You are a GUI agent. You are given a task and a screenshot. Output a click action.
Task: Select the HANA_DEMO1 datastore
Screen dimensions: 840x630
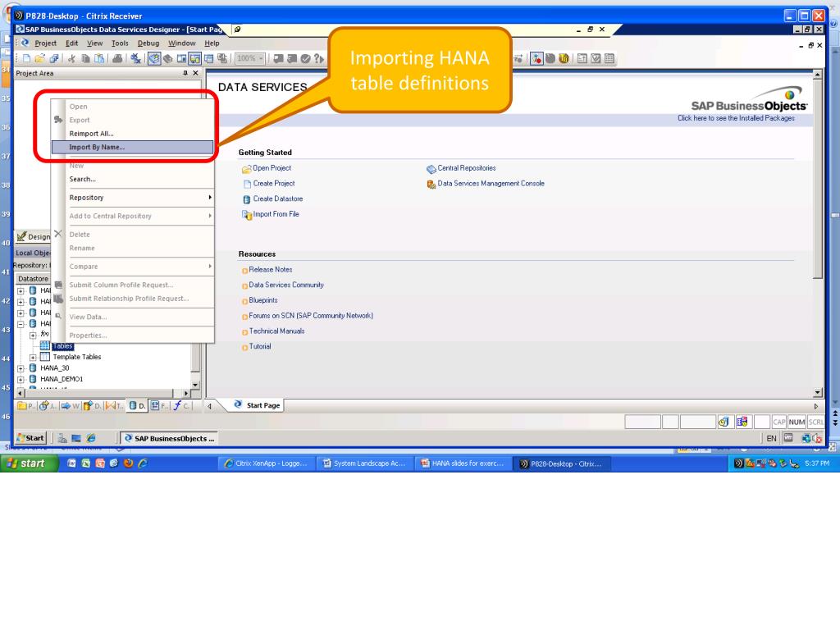click(x=62, y=379)
